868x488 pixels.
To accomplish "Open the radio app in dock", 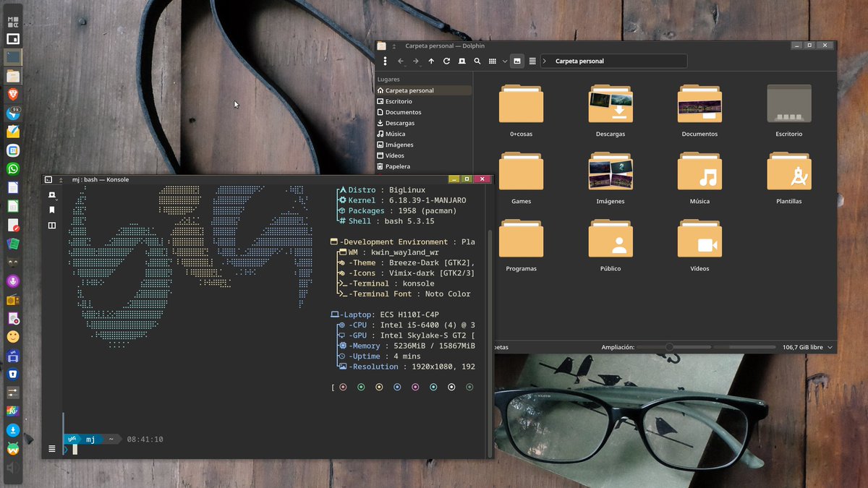I will pyautogui.click(x=13, y=299).
